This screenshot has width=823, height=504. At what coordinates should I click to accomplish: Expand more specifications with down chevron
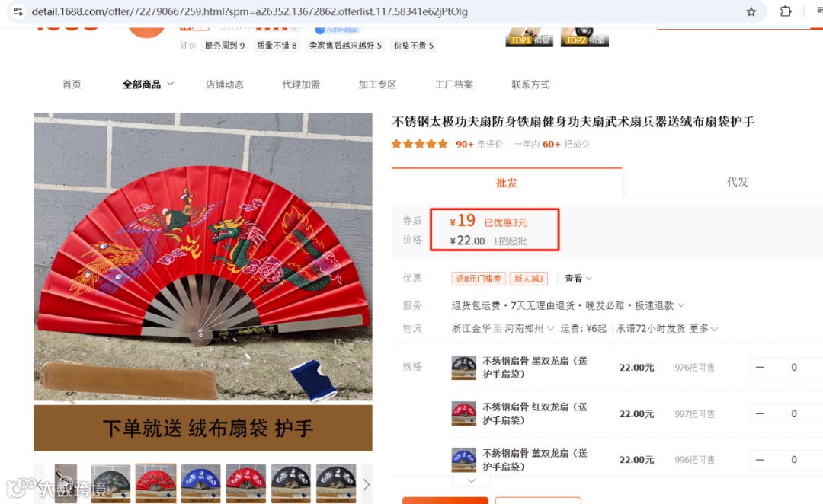472,480
